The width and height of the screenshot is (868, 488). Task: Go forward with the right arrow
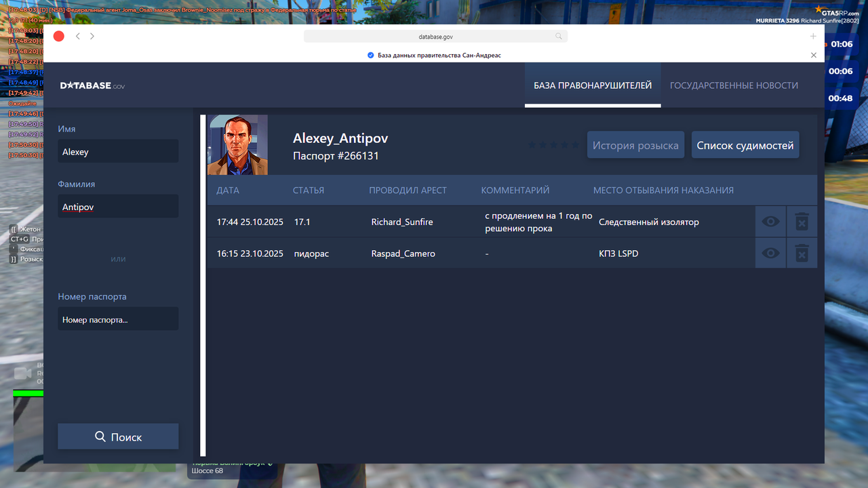pos(92,37)
